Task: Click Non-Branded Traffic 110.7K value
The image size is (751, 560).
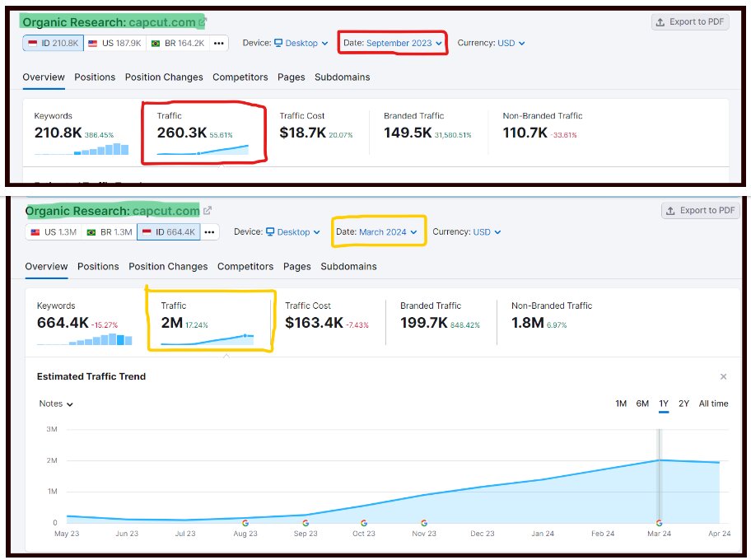Action: pyautogui.click(x=525, y=133)
